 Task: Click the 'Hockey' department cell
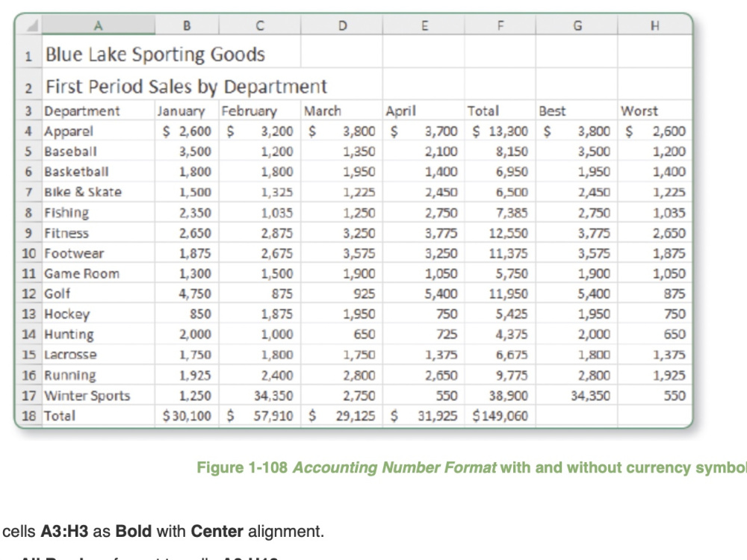click(x=98, y=314)
